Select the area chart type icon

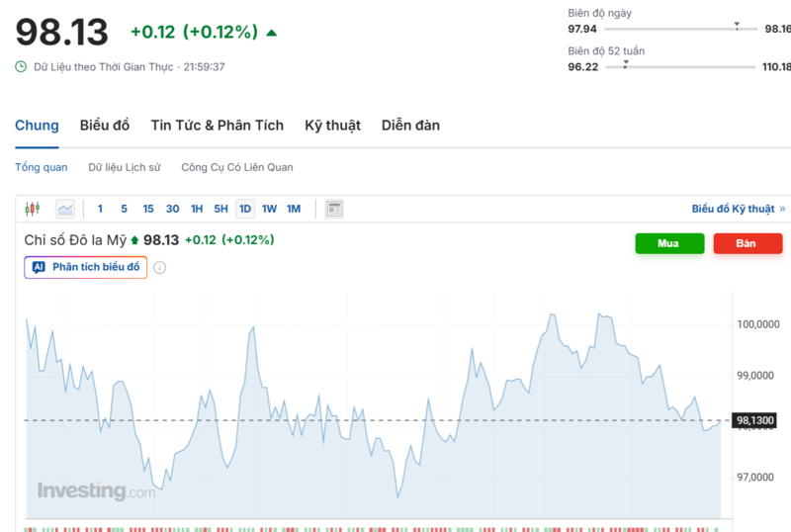point(65,209)
